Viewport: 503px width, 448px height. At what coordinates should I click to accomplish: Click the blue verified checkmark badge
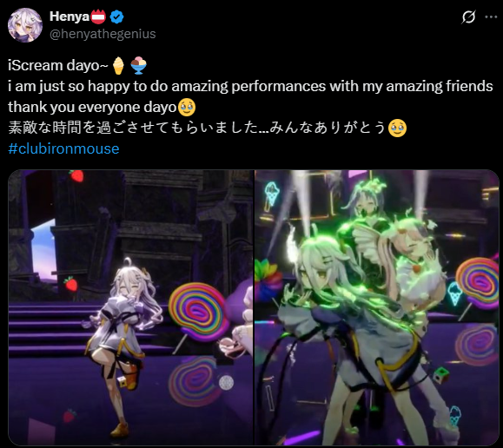click(x=116, y=16)
